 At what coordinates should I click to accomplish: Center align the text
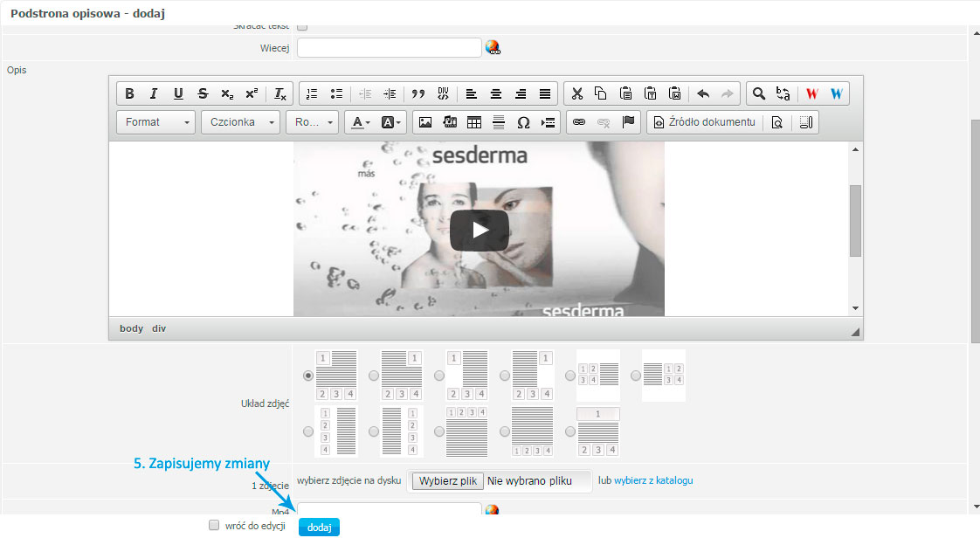495,93
